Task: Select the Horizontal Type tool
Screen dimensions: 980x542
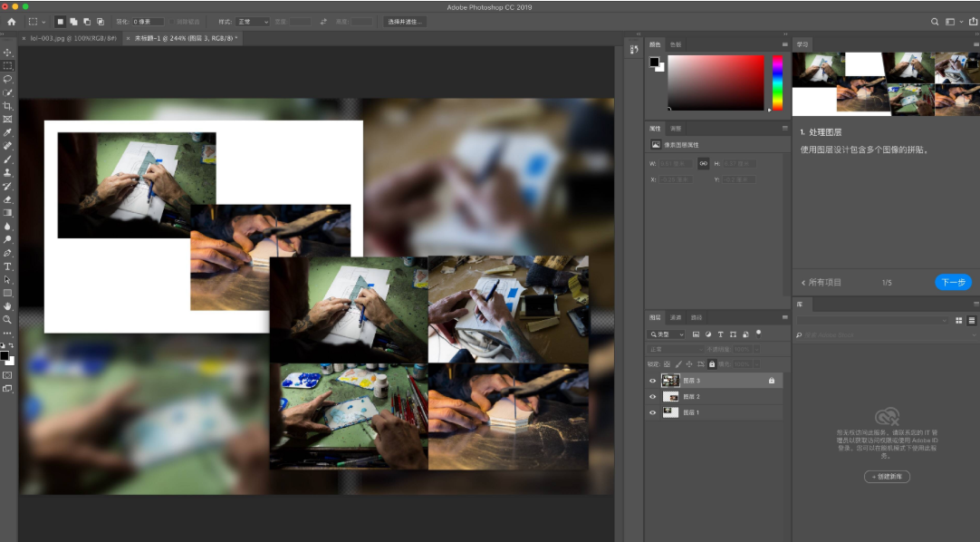Action: 6,266
